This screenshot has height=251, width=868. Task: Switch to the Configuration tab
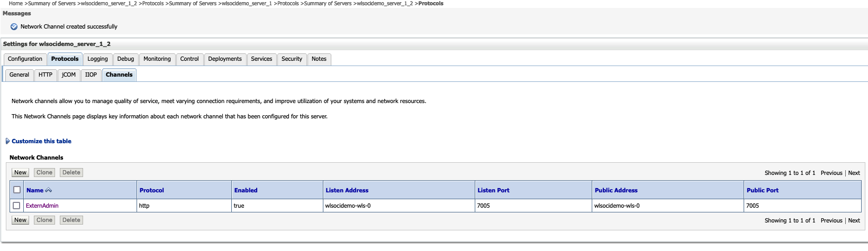[25, 59]
